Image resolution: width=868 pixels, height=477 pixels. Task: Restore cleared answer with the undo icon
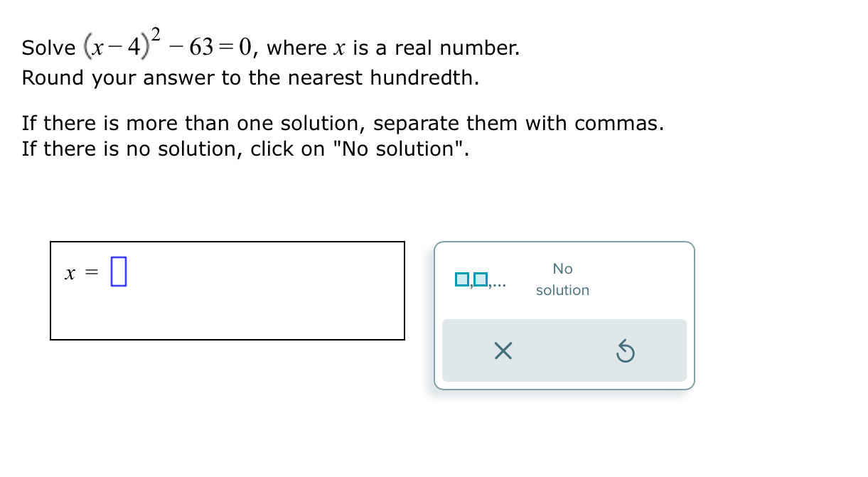point(625,350)
